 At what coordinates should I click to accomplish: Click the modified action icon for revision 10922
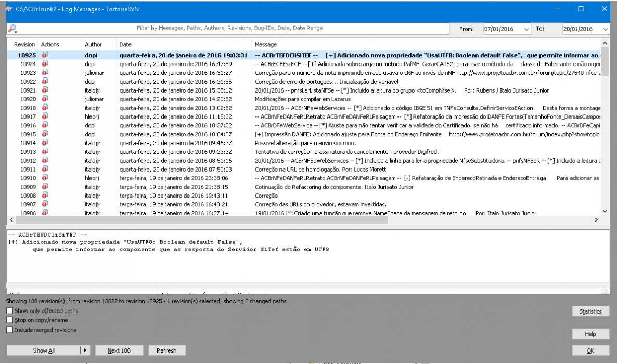45,81
